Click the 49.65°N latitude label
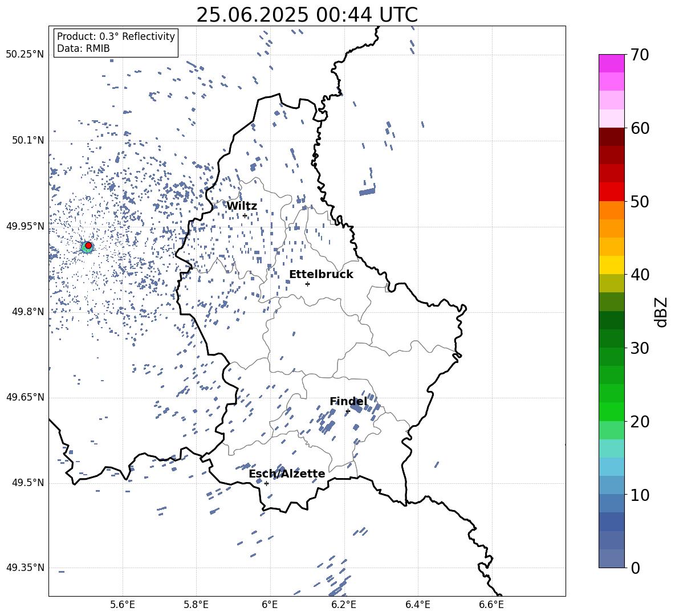 pos(25,397)
